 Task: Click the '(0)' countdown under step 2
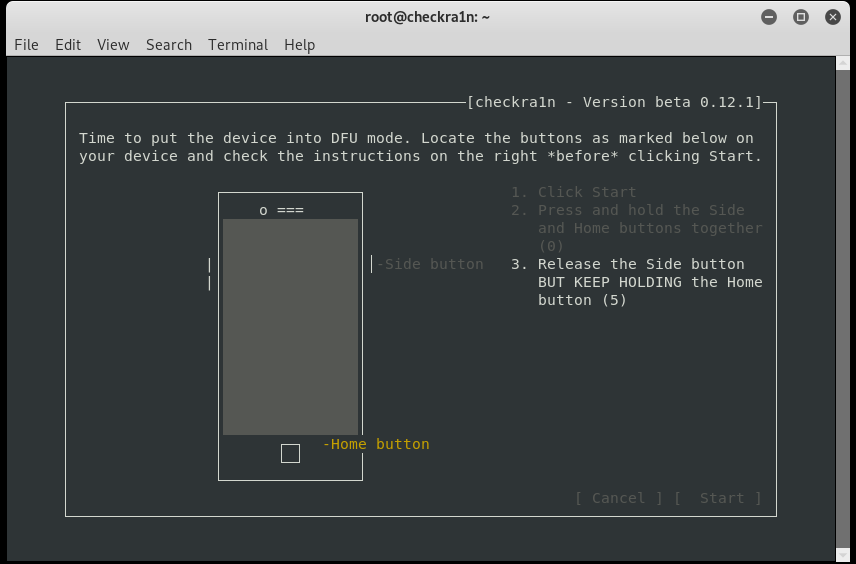point(551,246)
